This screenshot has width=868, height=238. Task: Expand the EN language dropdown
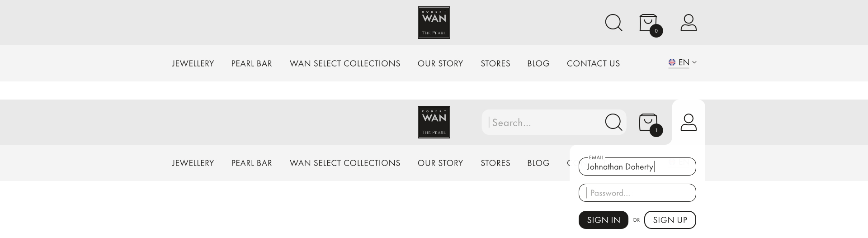(x=683, y=62)
